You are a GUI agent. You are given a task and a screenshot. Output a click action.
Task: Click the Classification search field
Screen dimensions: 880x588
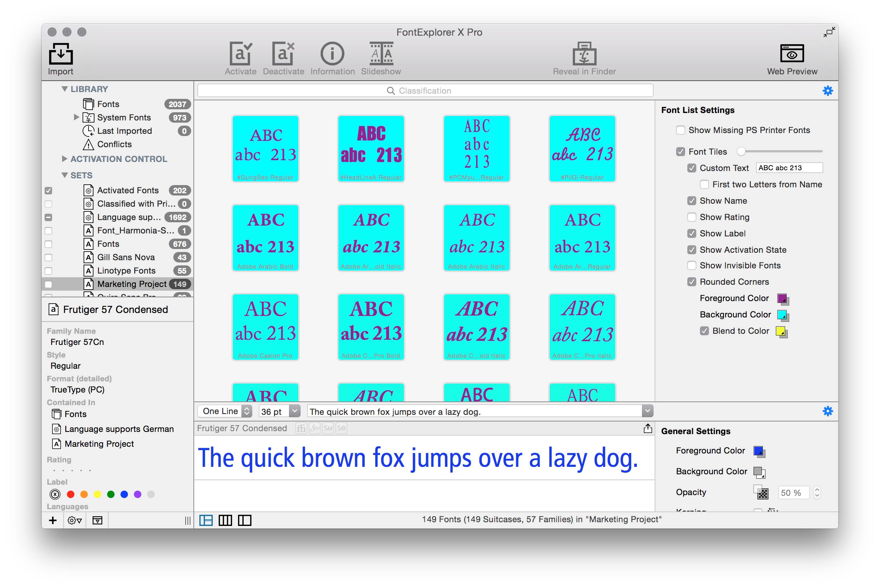point(425,91)
